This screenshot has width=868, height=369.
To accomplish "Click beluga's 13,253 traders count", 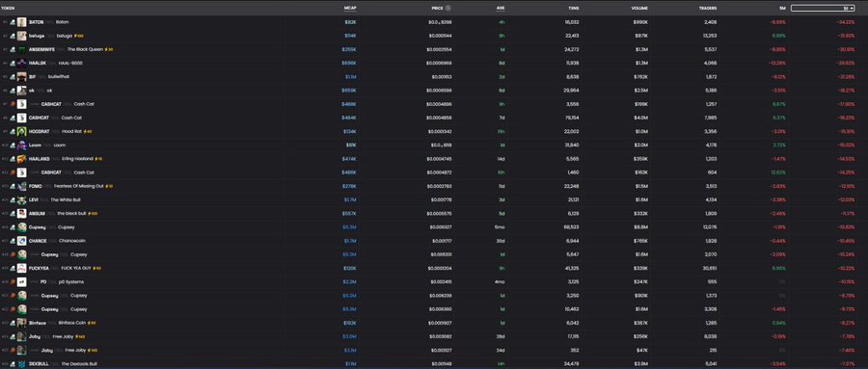I will coord(709,36).
